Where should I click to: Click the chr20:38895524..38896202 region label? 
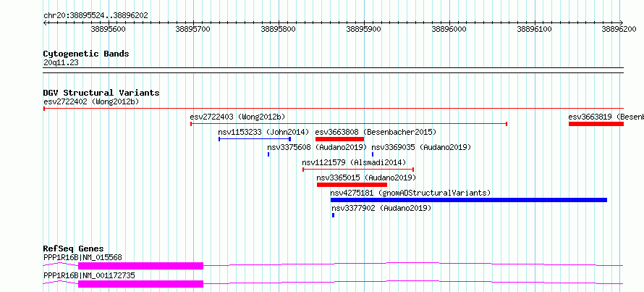coord(96,16)
